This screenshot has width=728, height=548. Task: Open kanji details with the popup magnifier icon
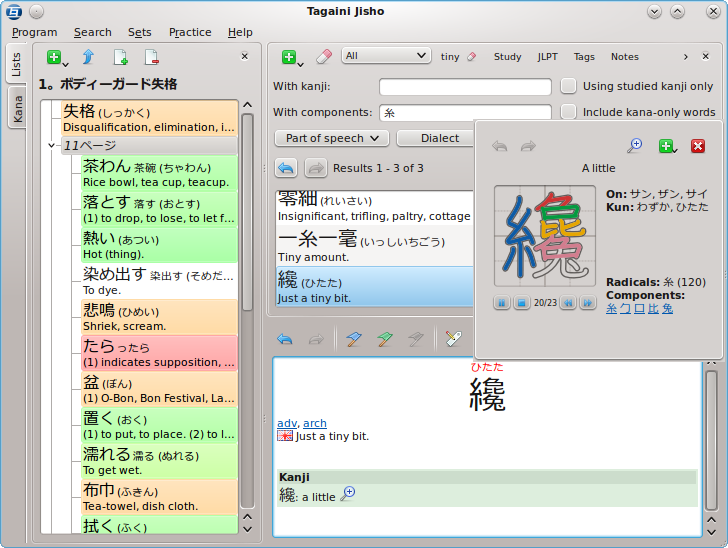point(634,146)
